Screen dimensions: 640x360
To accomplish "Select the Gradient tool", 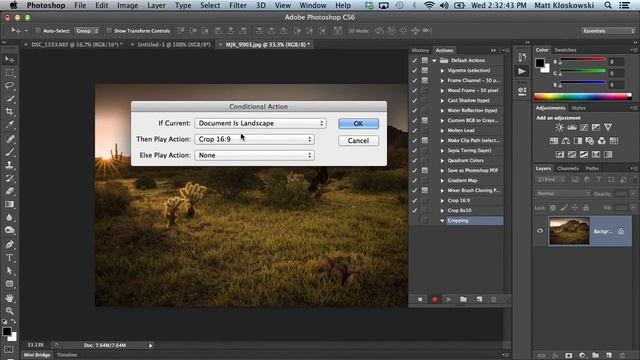I will 9,204.
